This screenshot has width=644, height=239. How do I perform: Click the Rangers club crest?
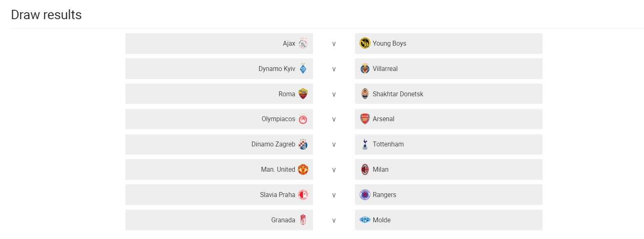[x=365, y=195]
